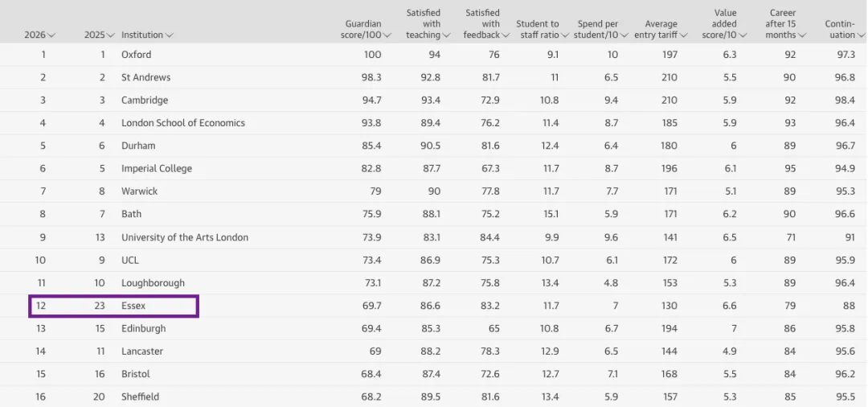The height and width of the screenshot is (407, 868).
Task: Select the St Andrews institution name
Action: coord(145,77)
